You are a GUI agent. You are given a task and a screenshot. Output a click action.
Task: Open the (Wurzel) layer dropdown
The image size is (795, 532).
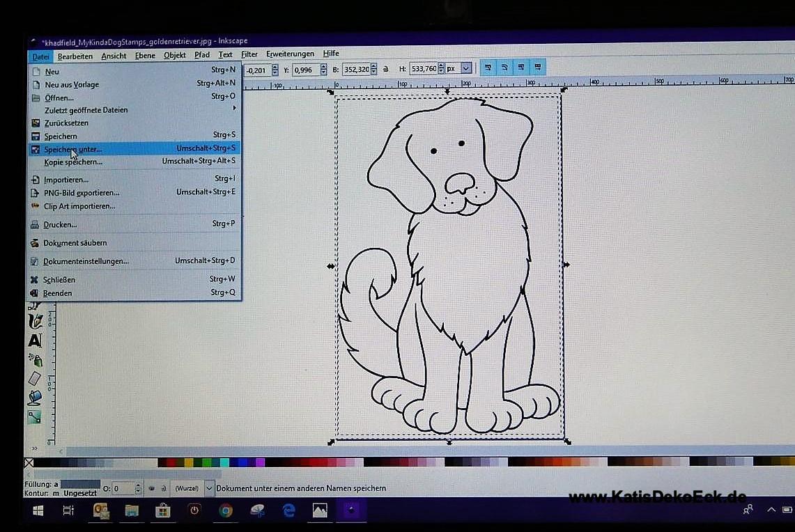[x=208, y=488]
